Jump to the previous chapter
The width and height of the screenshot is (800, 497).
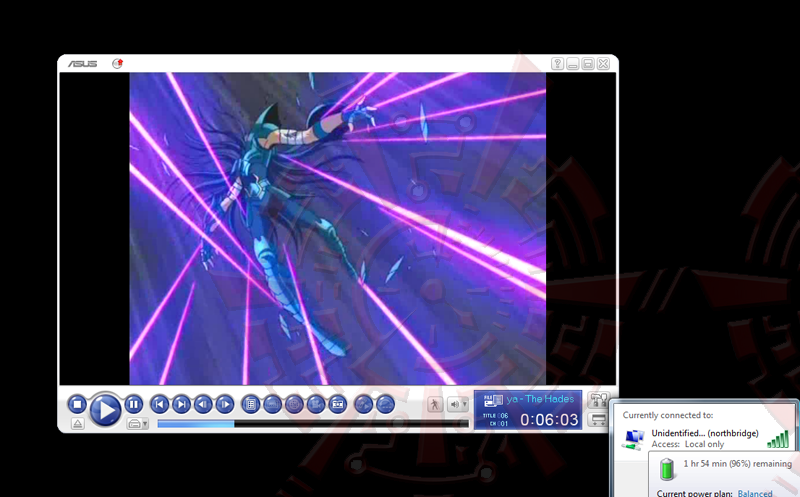[159, 405]
